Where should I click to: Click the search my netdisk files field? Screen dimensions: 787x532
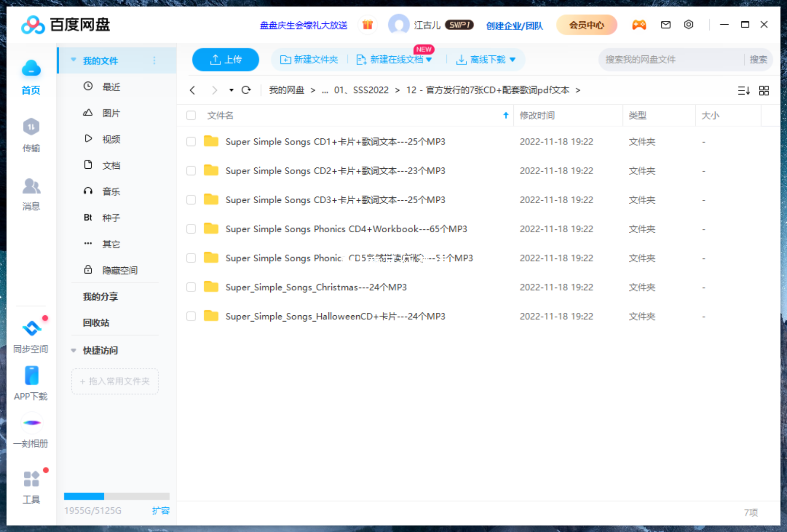coord(672,60)
